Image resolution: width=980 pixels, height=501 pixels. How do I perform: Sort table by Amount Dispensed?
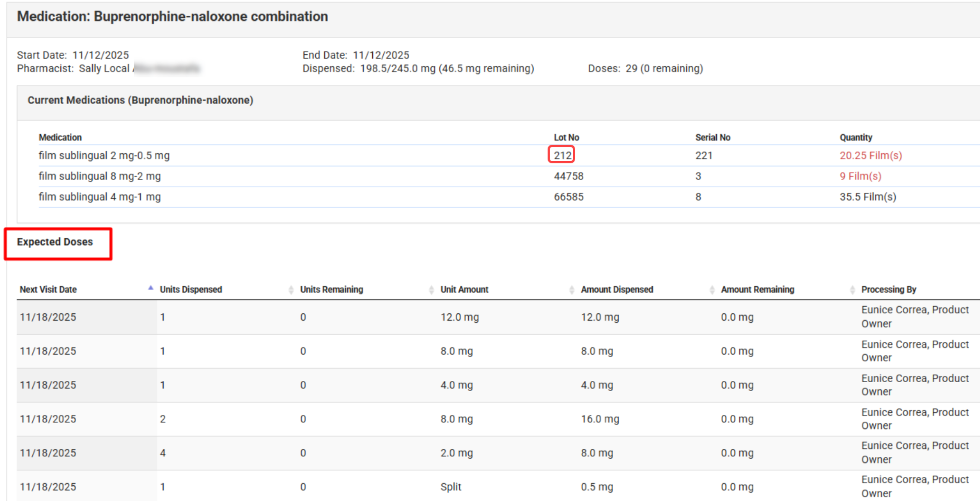click(617, 289)
